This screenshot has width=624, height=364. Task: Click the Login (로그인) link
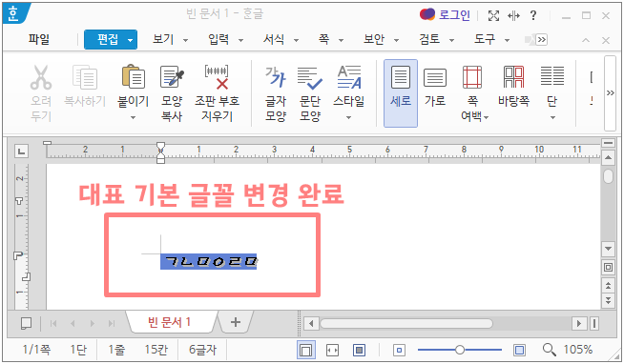click(x=454, y=15)
